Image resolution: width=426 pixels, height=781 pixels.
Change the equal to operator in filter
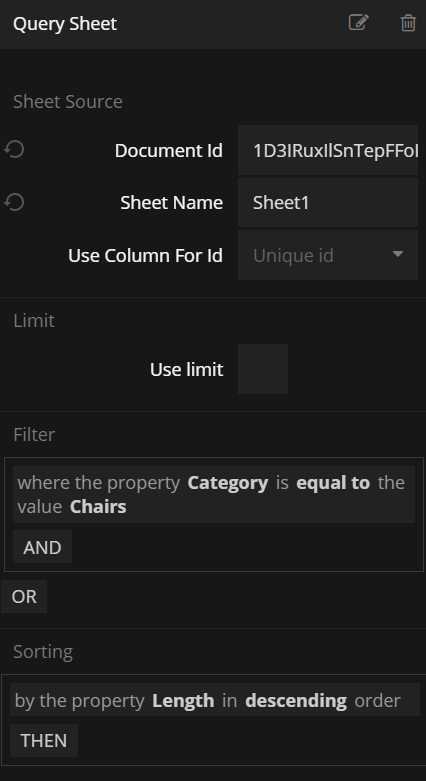(x=333, y=483)
